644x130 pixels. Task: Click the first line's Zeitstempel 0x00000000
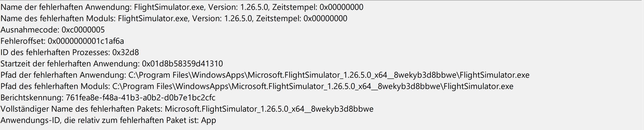point(341,7)
